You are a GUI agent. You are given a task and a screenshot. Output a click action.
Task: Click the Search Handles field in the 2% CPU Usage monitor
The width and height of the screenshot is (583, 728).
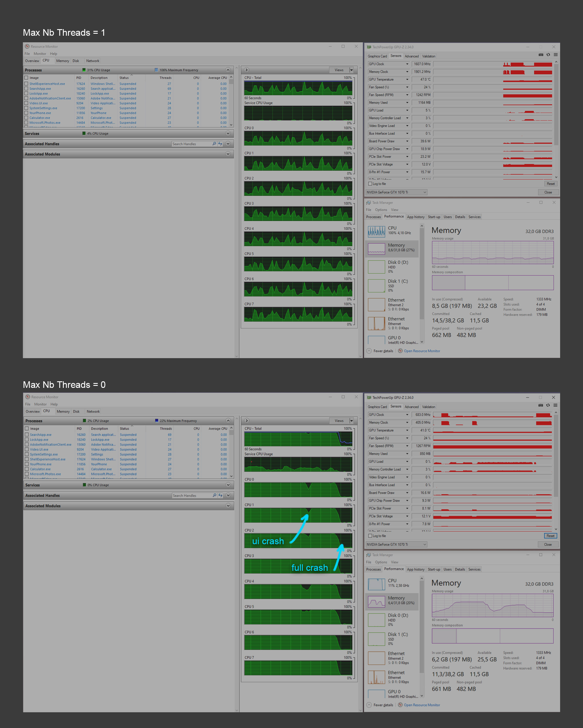[192, 495]
